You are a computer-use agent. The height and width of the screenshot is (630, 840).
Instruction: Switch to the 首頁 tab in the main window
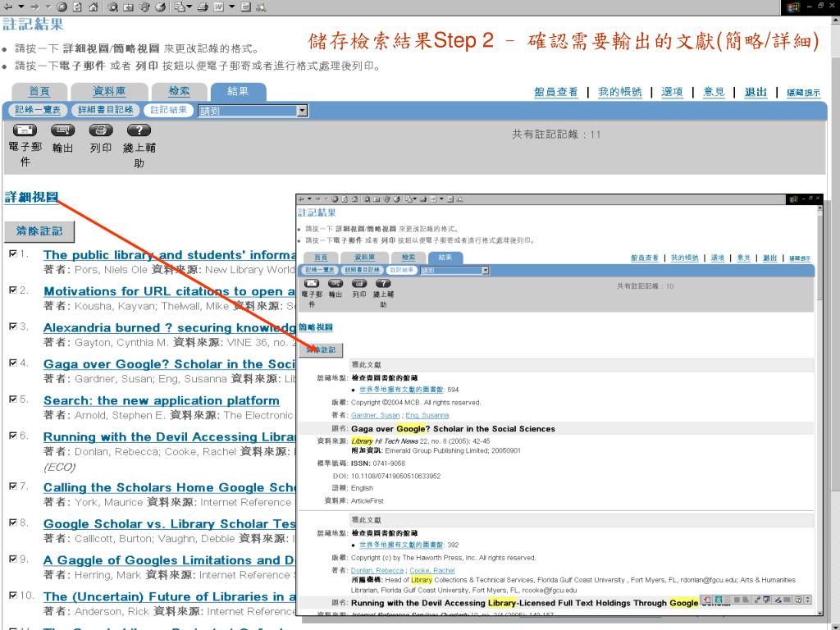point(39,91)
